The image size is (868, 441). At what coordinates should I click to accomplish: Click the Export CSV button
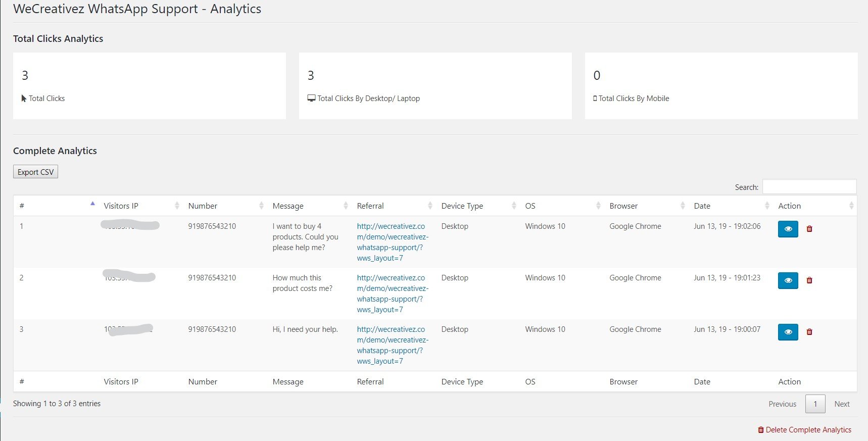click(x=35, y=172)
